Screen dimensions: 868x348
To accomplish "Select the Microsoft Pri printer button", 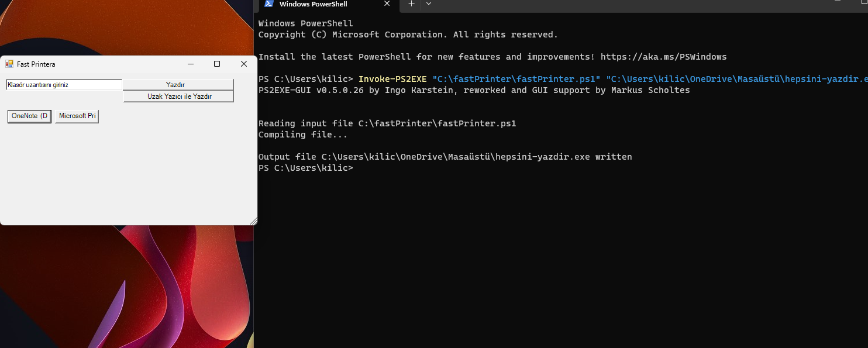I will pyautogui.click(x=77, y=116).
